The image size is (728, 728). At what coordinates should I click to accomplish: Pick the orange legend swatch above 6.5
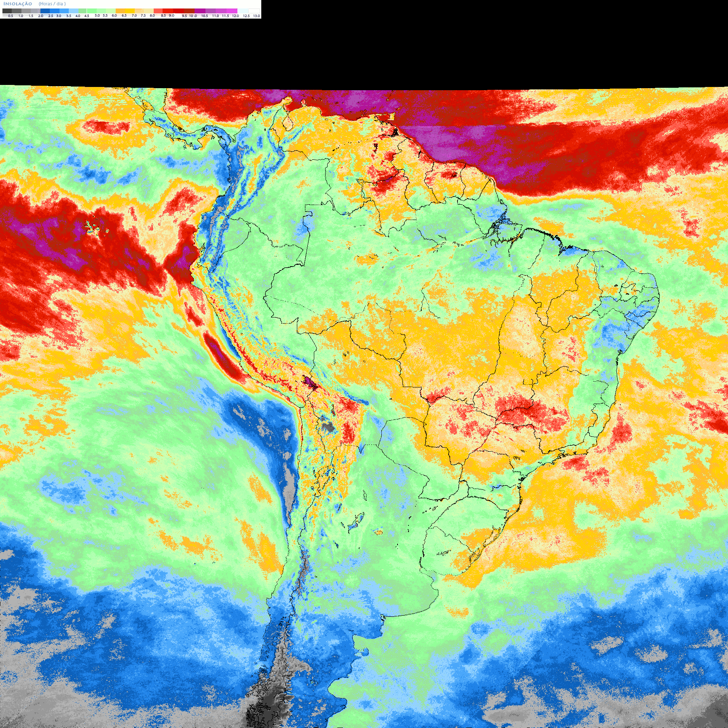tap(120, 11)
